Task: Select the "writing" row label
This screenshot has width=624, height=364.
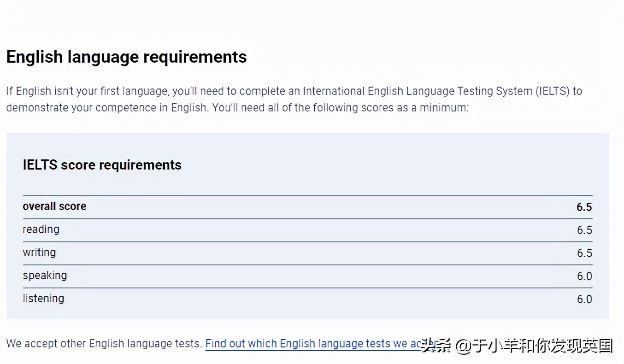Action: click(x=39, y=252)
